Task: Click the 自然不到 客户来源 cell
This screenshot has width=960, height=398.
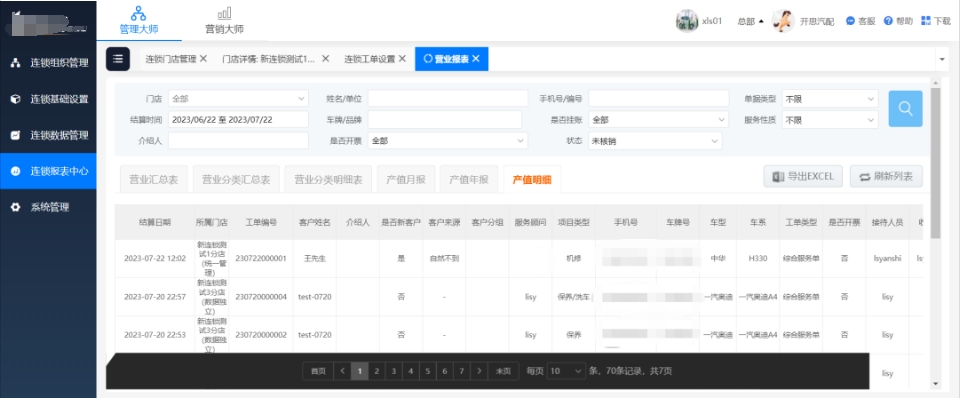Action: 444,258
